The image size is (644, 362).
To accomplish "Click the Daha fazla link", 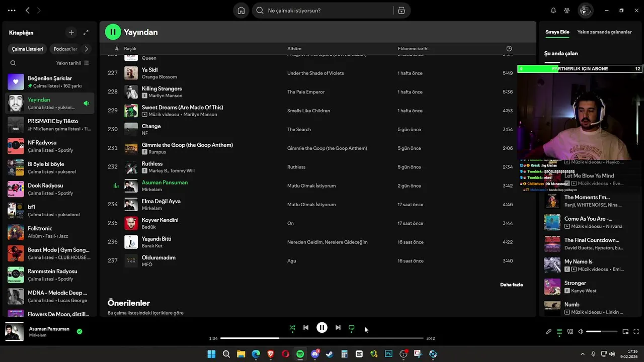I will pyautogui.click(x=511, y=285).
